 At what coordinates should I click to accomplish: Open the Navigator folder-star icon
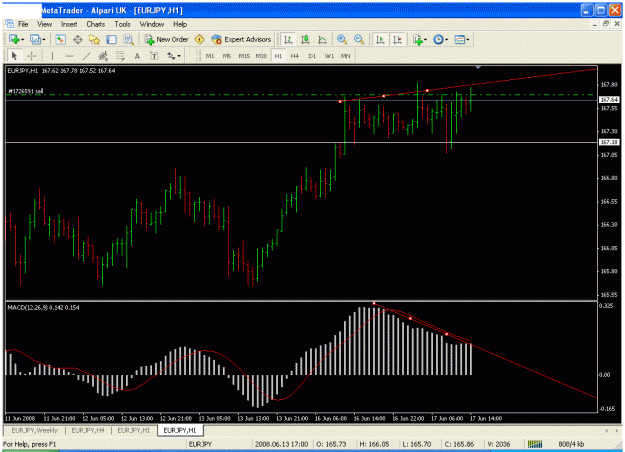pyautogui.click(x=94, y=39)
